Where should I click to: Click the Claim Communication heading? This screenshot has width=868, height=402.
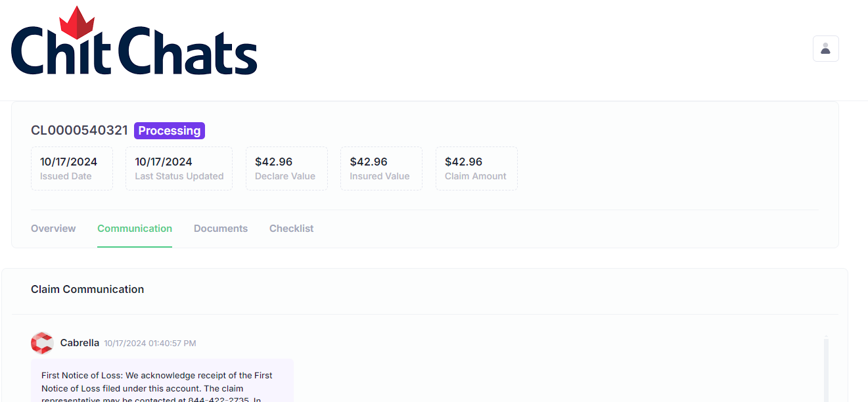coord(87,289)
